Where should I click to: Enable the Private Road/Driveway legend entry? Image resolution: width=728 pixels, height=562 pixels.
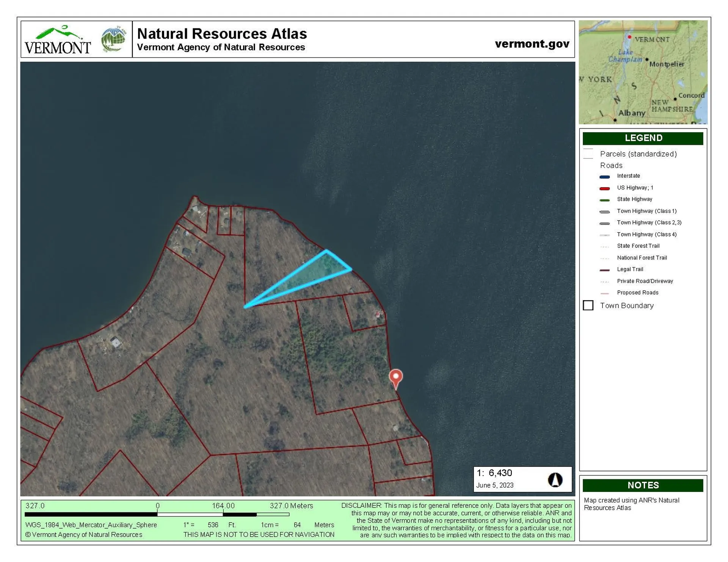pyautogui.click(x=606, y=281)
